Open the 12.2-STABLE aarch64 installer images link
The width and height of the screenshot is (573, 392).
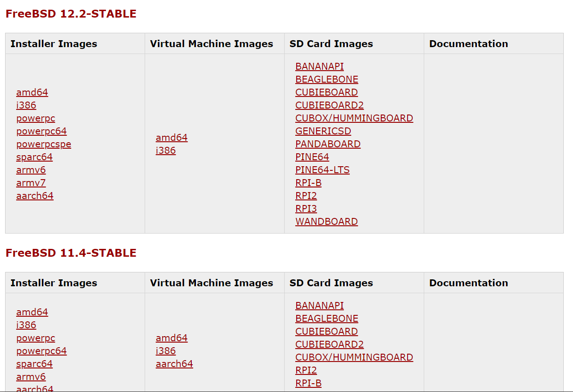[x=35, y=196]
